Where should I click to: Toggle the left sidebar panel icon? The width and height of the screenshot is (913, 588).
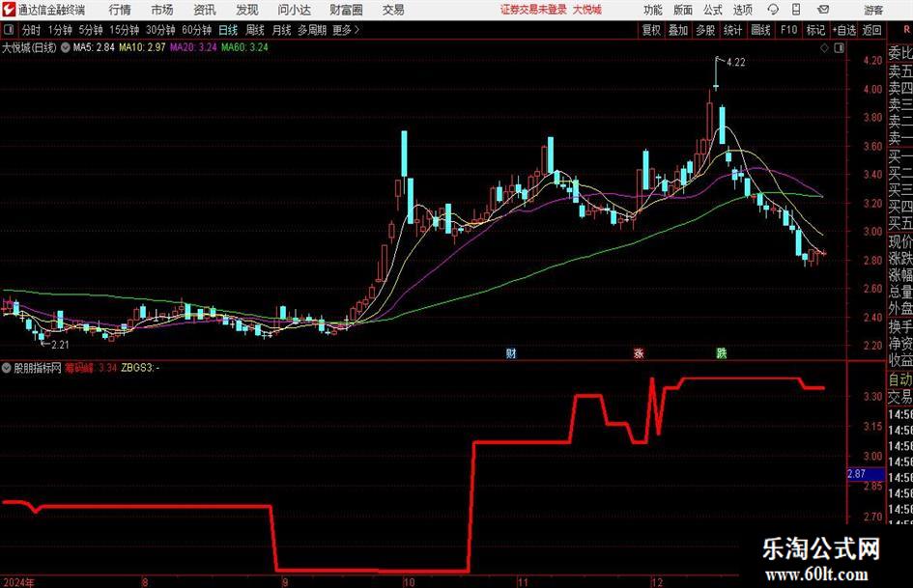[x=9, y=30]
